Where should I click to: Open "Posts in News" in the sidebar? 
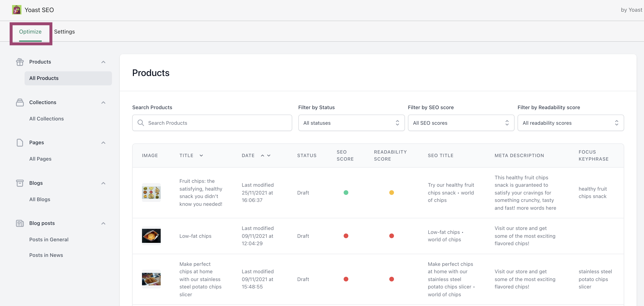click(x=46, y=255)
